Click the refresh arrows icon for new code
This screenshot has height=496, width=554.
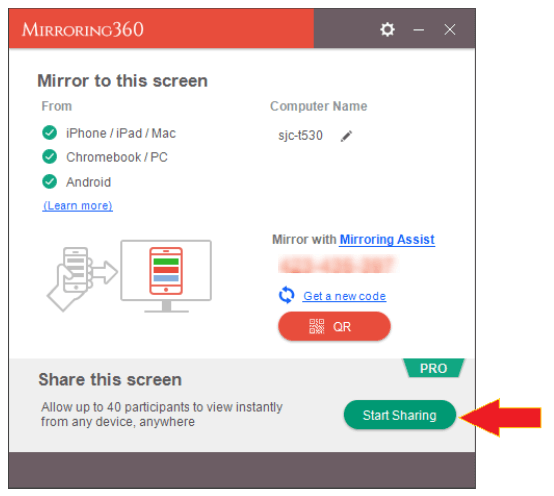tap(286, 295)
